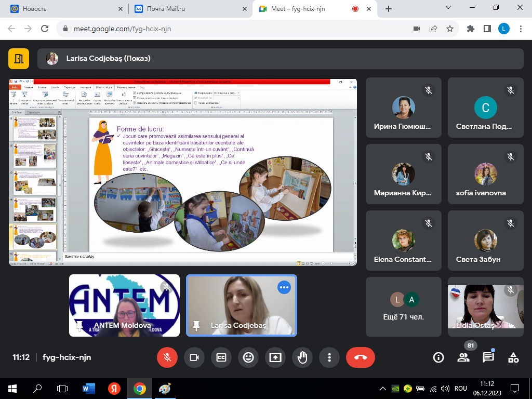The image size is (532, 399).
Task: Click camera permission icon in address bar
Action: coord(417,29)
